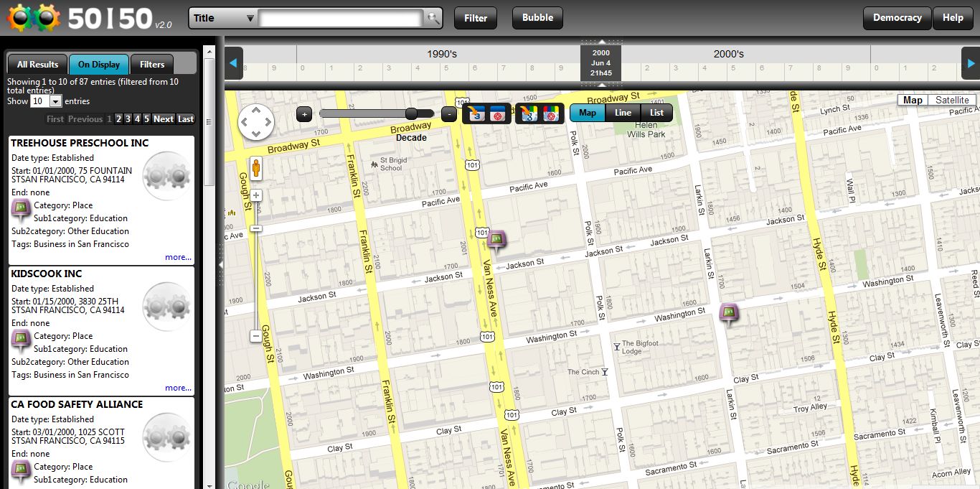Click the search text input field

(x=341, y=18)
